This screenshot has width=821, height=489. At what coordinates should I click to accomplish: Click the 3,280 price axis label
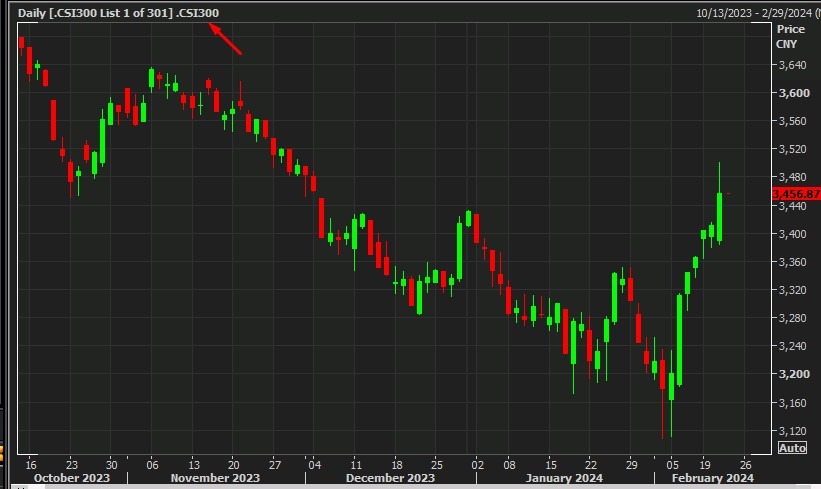tap(793, 318)
